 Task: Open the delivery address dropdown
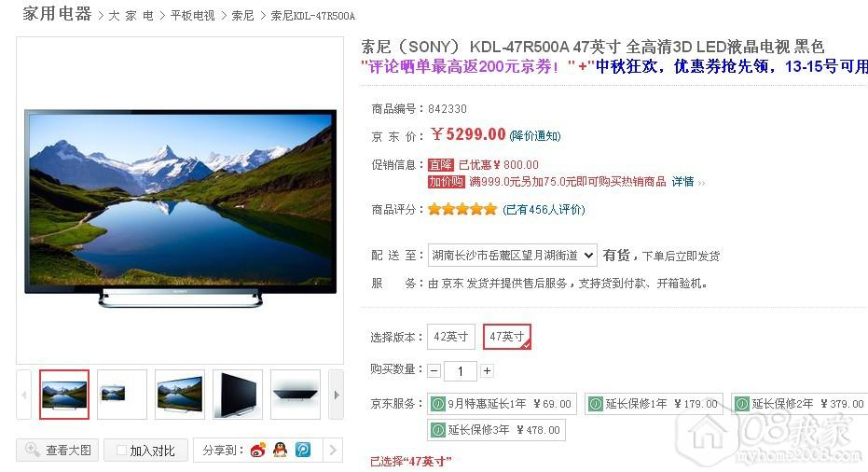512,256
